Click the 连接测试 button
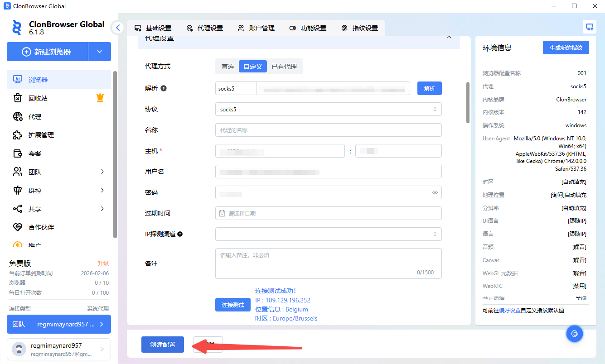This screenshot has height=364, width=605. [233, 305]
